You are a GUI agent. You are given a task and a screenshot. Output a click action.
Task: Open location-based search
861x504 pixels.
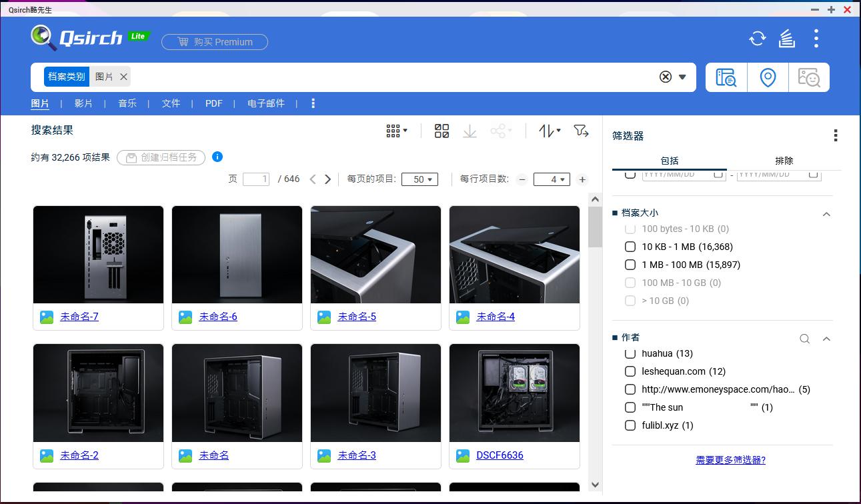[768, 77]
